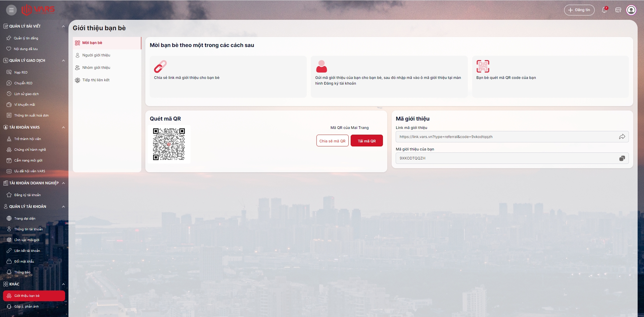Click share arrow icon beside referral link
This screenshot has height=317, width=644.
coord(622,137)
